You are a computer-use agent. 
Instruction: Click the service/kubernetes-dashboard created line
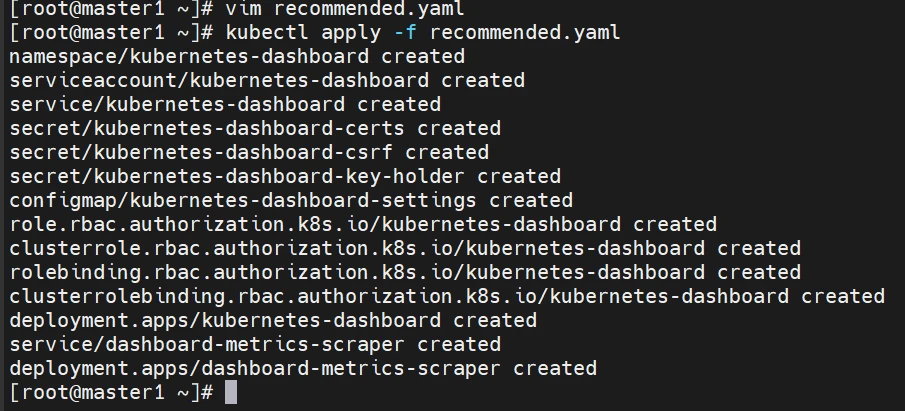coord(225,104)
